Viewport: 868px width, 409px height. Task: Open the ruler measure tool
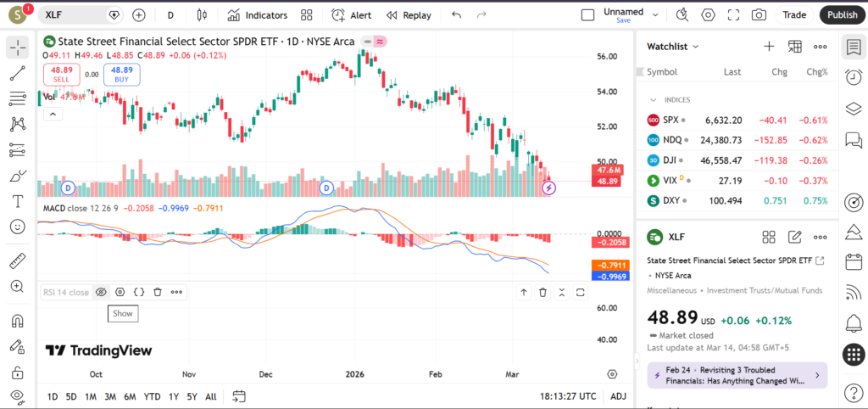17,261
